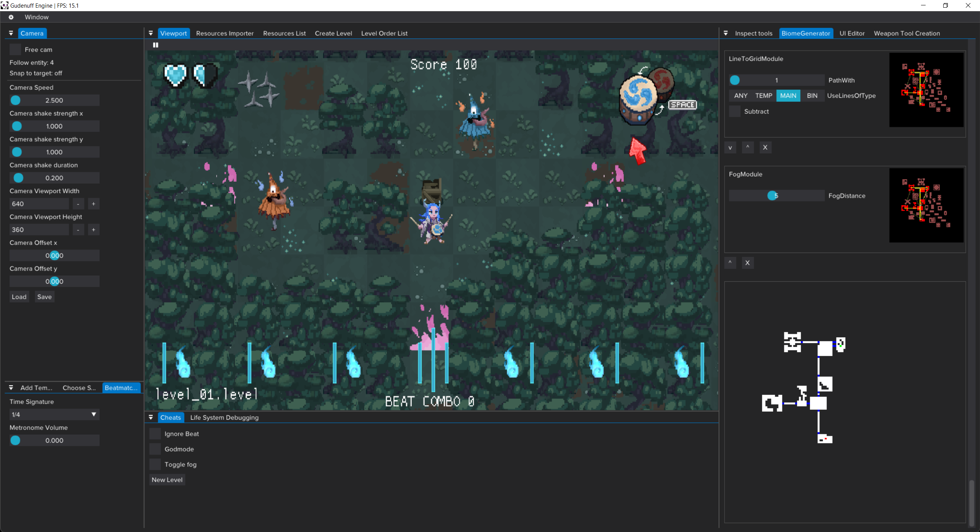Open the Cheats panel dropdown triangle
The height and width of the screenshot is (532, 980).
coord(151,417)
